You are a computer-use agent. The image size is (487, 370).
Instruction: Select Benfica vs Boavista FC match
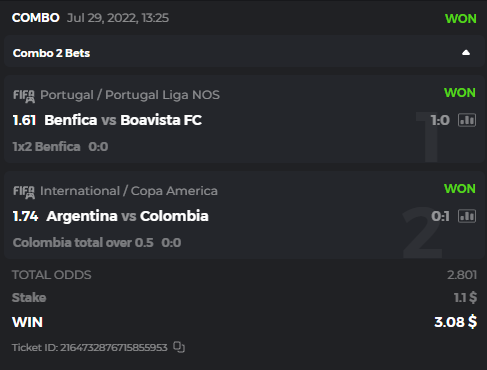pos(123,120)
